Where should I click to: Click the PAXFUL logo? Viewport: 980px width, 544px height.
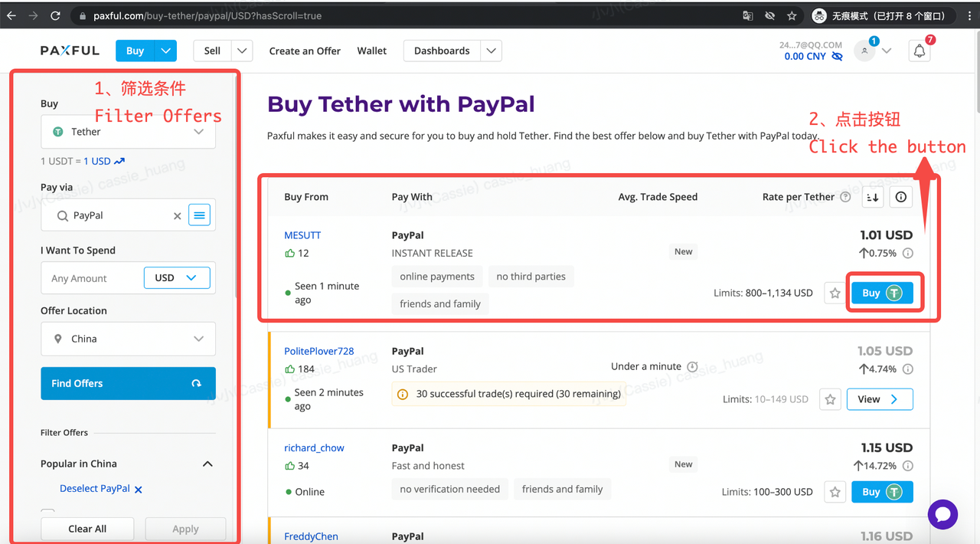70,51
